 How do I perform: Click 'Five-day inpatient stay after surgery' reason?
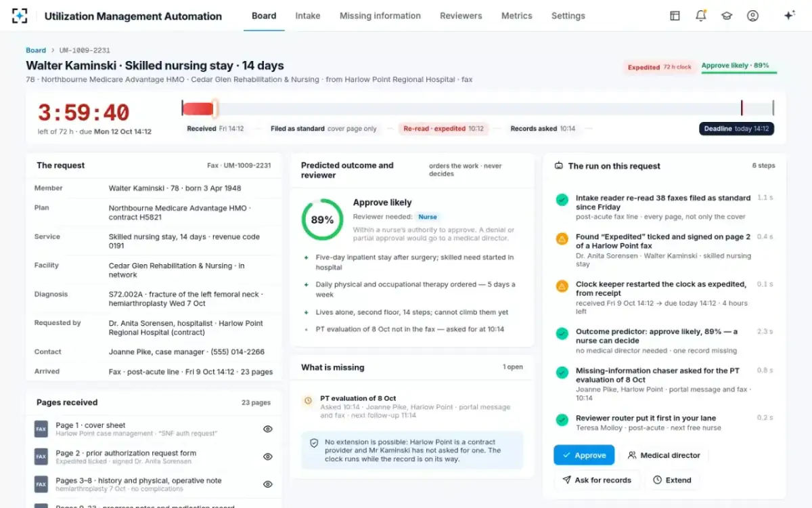pos(415,262)
